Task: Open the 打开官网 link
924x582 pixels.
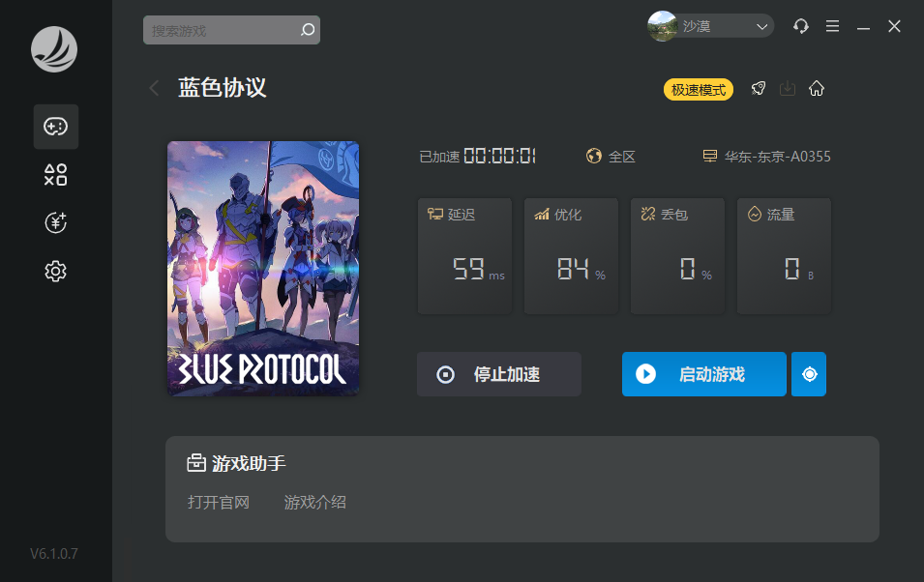Action: 219,503
